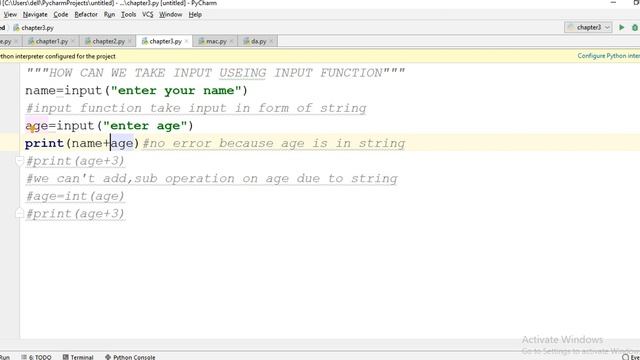Click the yellow intention bulb on the age line
Image resolution: width=640 pixels, height=360 pixels.
point(33,129)
